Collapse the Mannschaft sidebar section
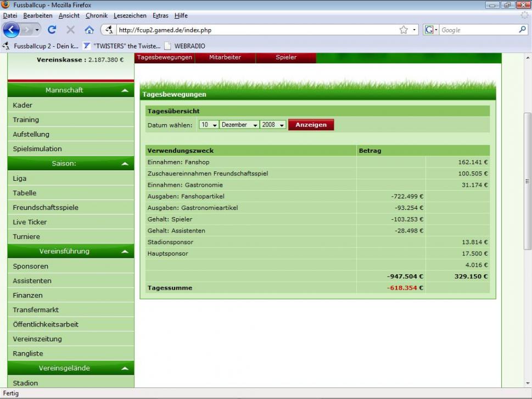The height and width of the screenshot is (399, 532). tap(125, 90)
